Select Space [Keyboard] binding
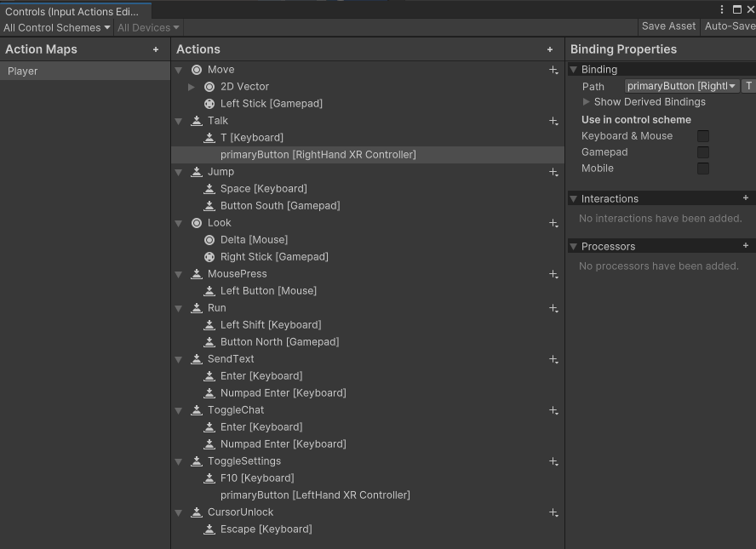Viewport: 756px width, 549px height. 368,189
